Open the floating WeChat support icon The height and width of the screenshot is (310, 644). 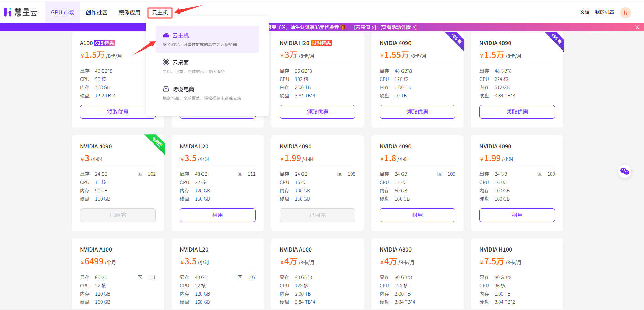pos(624,171)
